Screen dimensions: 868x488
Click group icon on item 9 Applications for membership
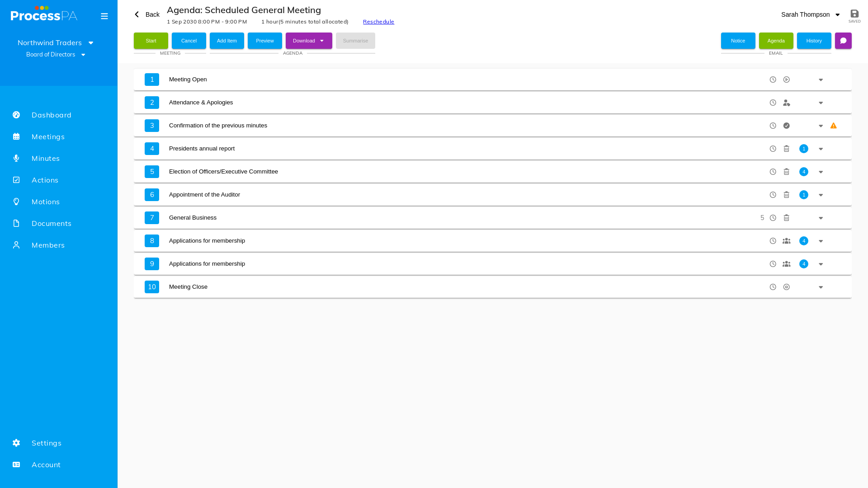click(787, 264)
